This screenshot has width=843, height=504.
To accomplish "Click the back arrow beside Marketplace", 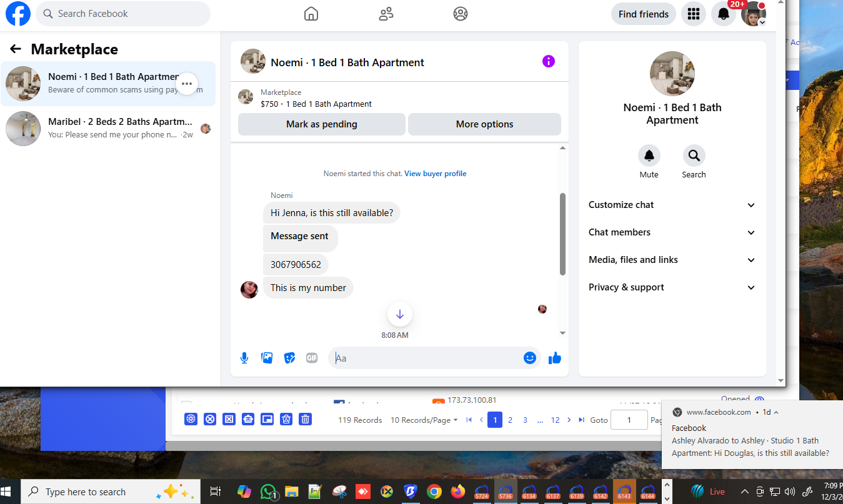I will 16,49.
